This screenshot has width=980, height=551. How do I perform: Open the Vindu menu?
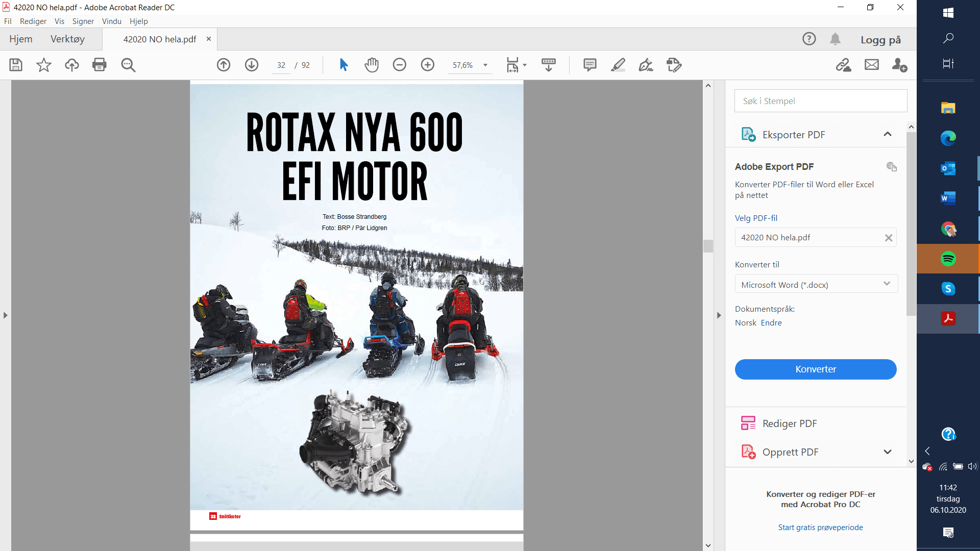(111, 21)
